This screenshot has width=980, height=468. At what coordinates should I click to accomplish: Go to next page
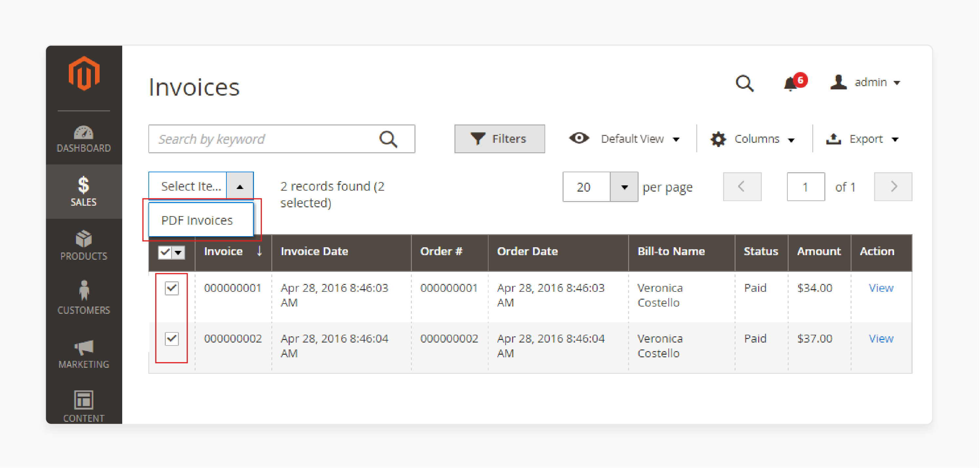[893, 187]
